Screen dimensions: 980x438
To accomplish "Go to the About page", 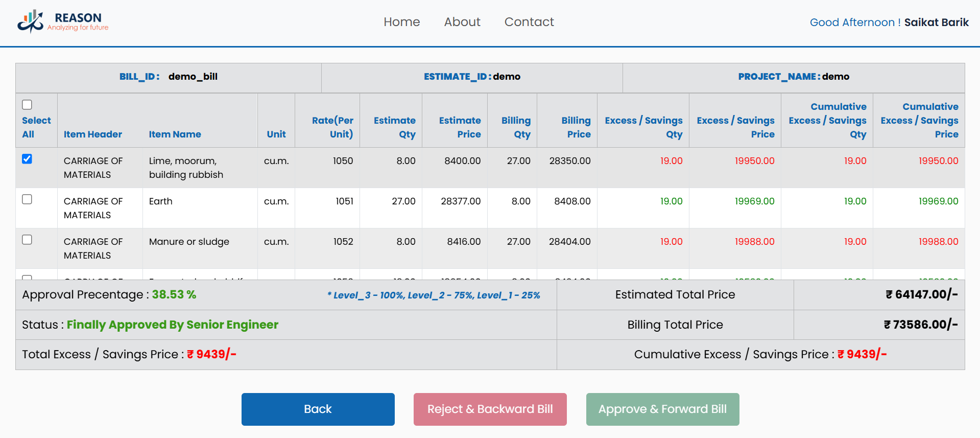I will click(x=462, y=22).
